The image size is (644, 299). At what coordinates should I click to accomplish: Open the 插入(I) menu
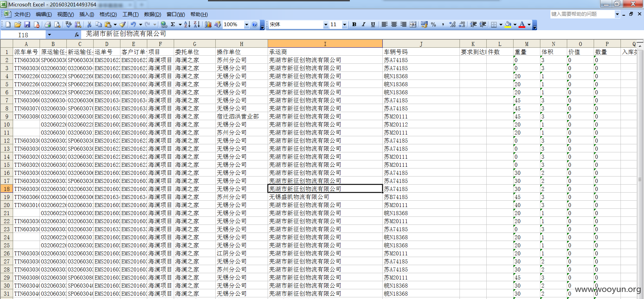87,14
